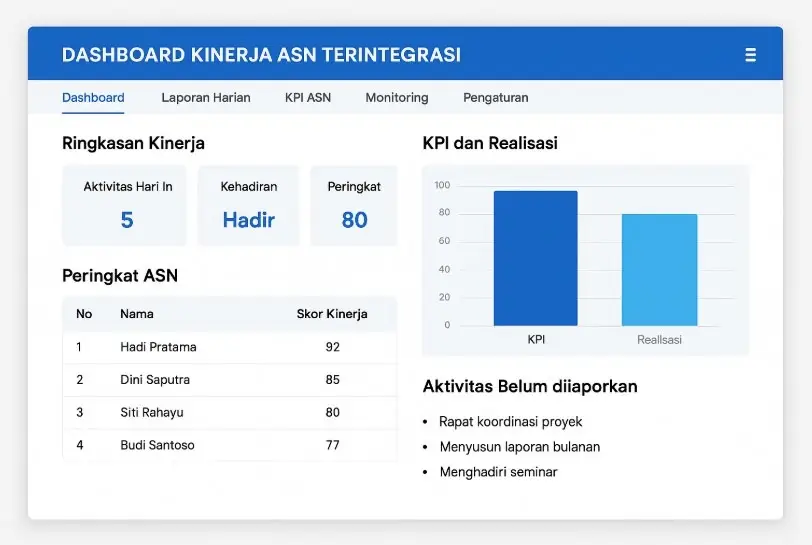Open the KPI ASN tab
The image size is (812, 545).
pos(308,97)
